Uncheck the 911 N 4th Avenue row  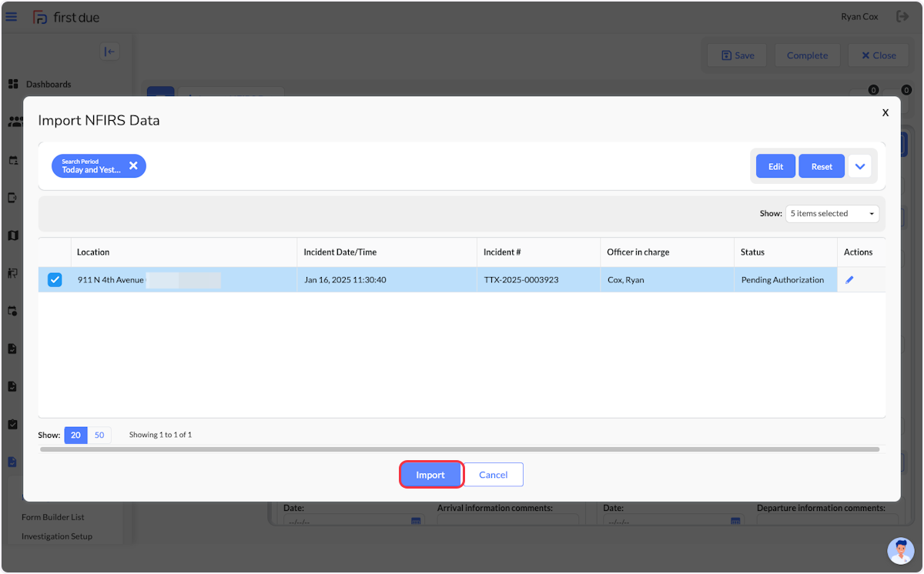(55, 280)
